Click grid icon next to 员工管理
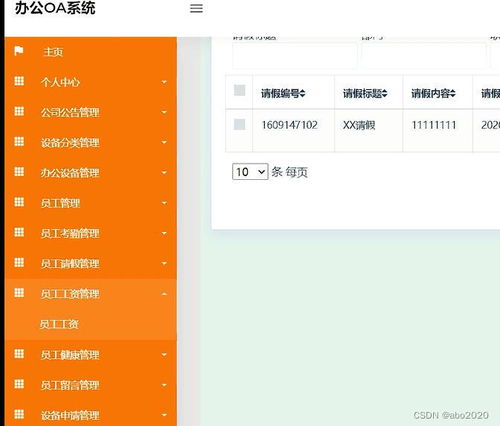This screenshot has height=426, width=500. pyautogui.click(x=19, y=202)
